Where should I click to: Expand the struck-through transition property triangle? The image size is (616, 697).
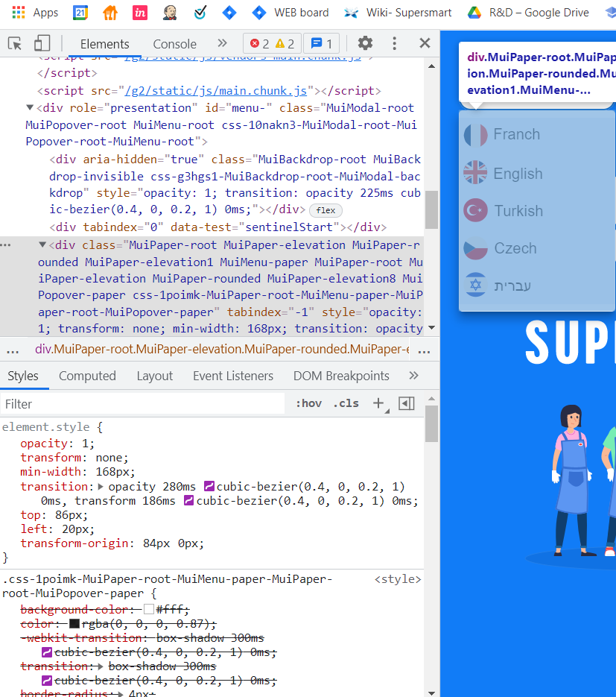click(x=101, y=666)
